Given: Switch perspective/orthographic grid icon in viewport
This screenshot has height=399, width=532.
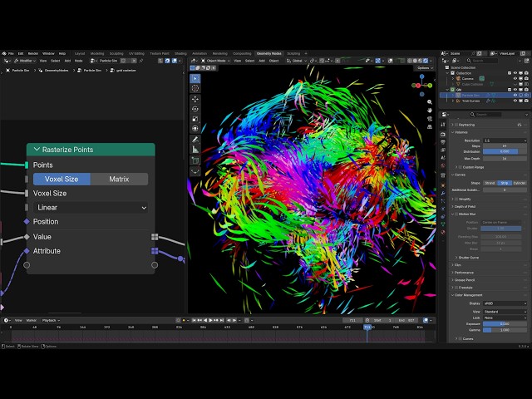Looking at the screenshot, I should 430,127.
